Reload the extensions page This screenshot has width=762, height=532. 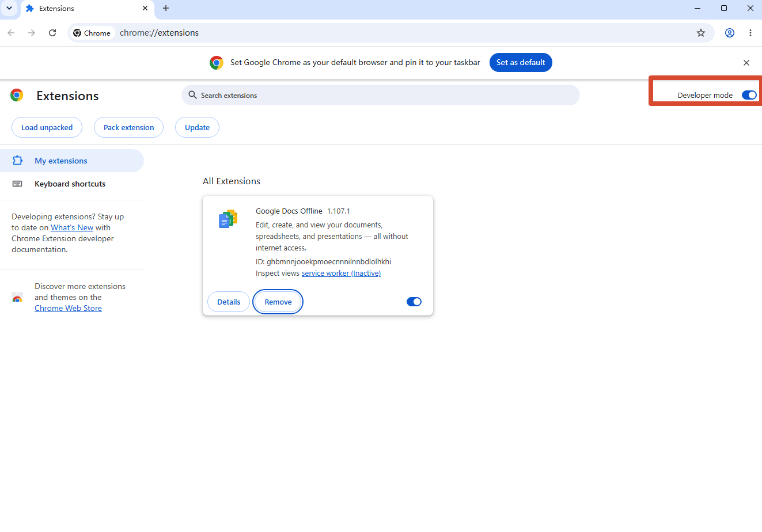point(52,33)
